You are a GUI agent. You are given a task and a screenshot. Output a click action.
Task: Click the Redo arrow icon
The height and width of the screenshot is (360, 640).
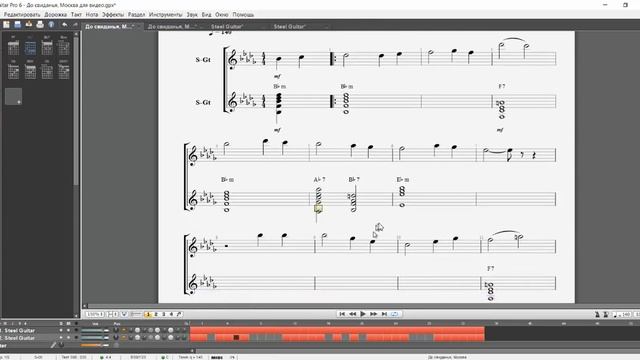(76, 25)
